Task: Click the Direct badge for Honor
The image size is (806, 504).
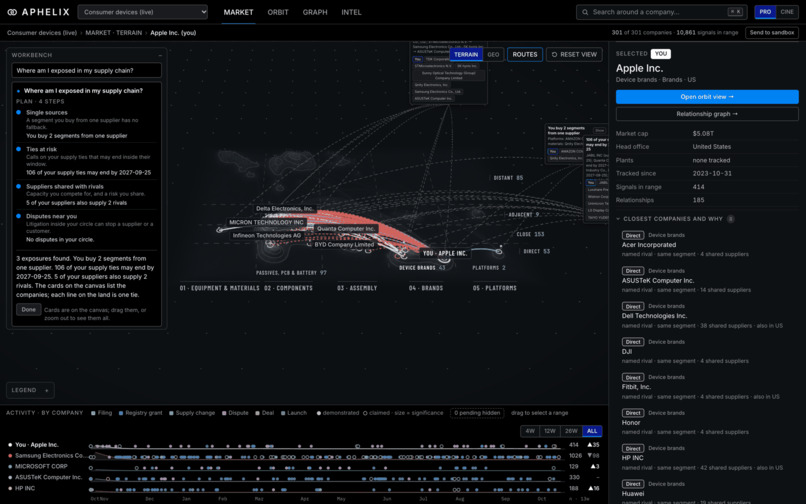Action: click(x=633, y=413)
